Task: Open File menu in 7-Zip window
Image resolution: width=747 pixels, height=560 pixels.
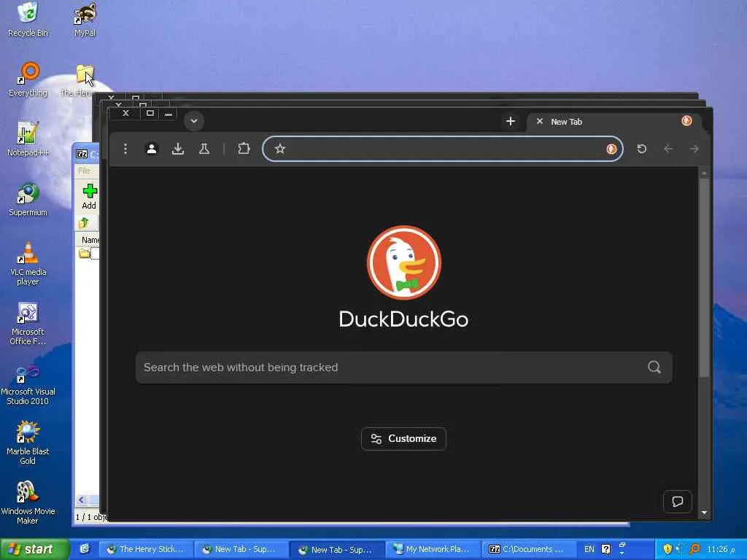Action: click(85, 171)
